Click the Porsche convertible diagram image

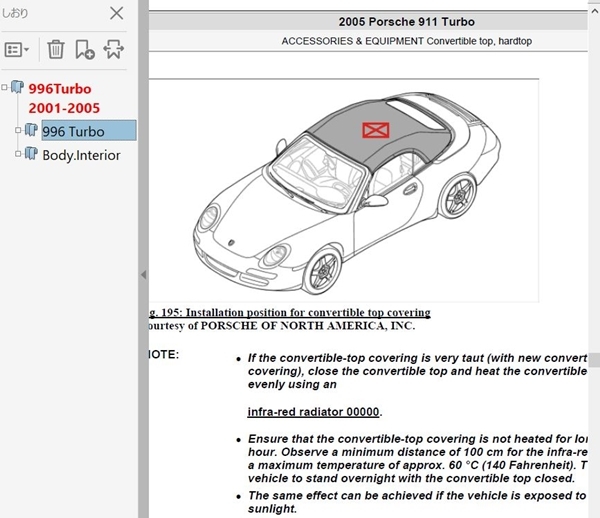click(x=344, y=191)
